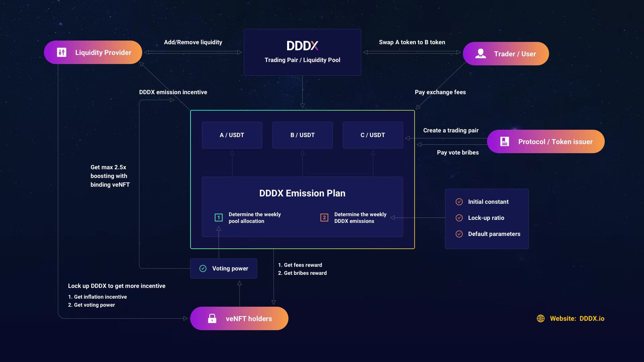This screenshot has width=644, height=362.
Task: Select the orange numbered badge 2 for DDDX emissions
Action: point(324,218)
